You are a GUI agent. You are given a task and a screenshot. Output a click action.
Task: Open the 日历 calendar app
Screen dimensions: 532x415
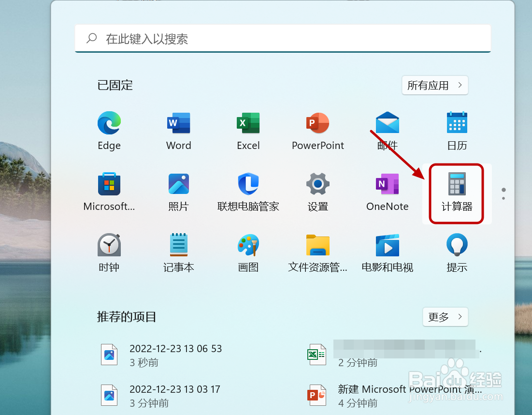click(457, 131)
